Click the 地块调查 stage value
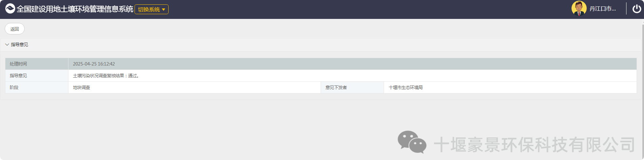The image size is (644, 160). pyautogui.click(x=82, y=87)
